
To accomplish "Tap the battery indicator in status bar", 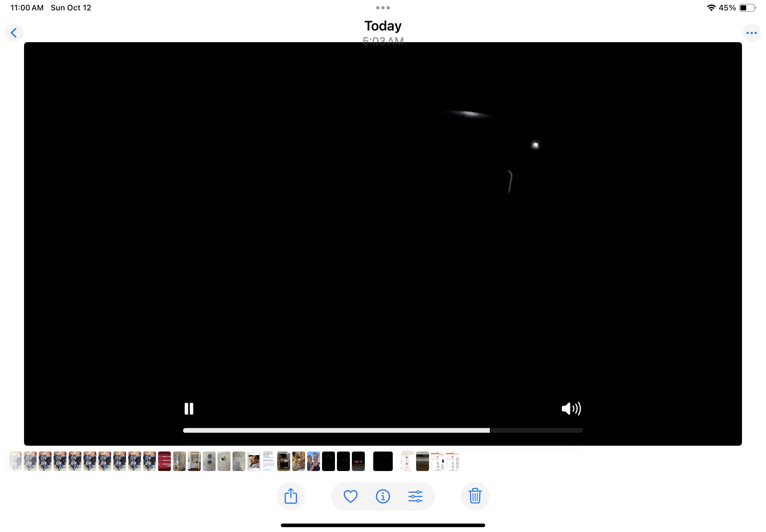I will (747, 8).
